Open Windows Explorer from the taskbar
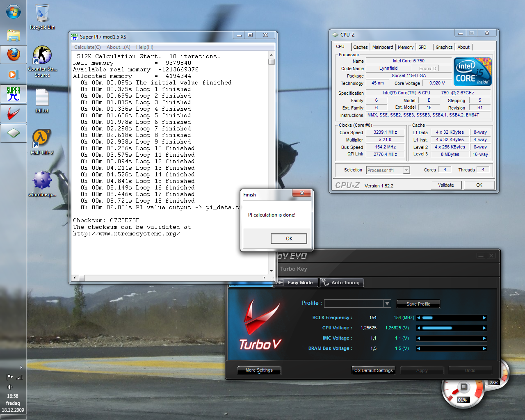The width and height of the screenshot is (525, 420). 13,35
